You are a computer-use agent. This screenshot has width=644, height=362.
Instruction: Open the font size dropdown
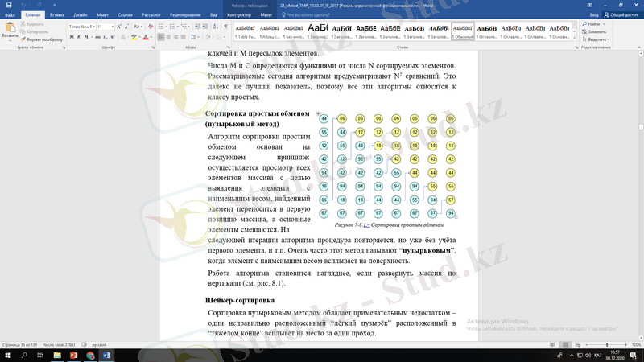pos(105,26)
